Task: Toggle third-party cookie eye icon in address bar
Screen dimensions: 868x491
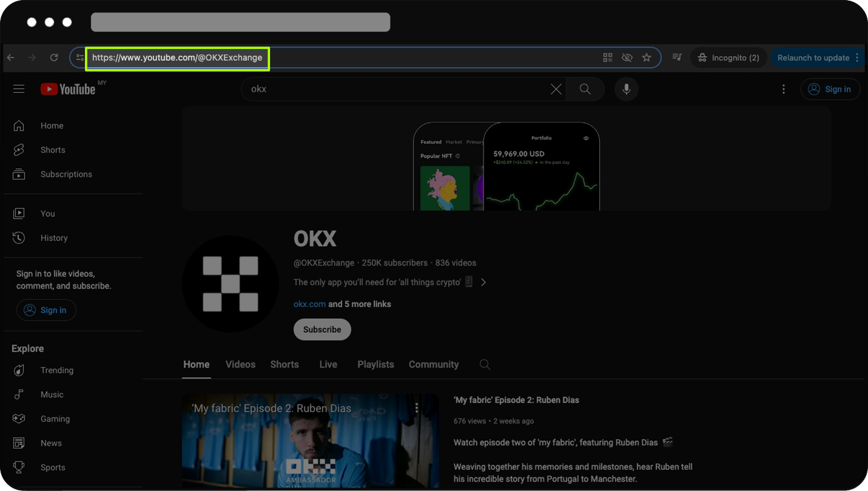Action: (x=627, y=58)
